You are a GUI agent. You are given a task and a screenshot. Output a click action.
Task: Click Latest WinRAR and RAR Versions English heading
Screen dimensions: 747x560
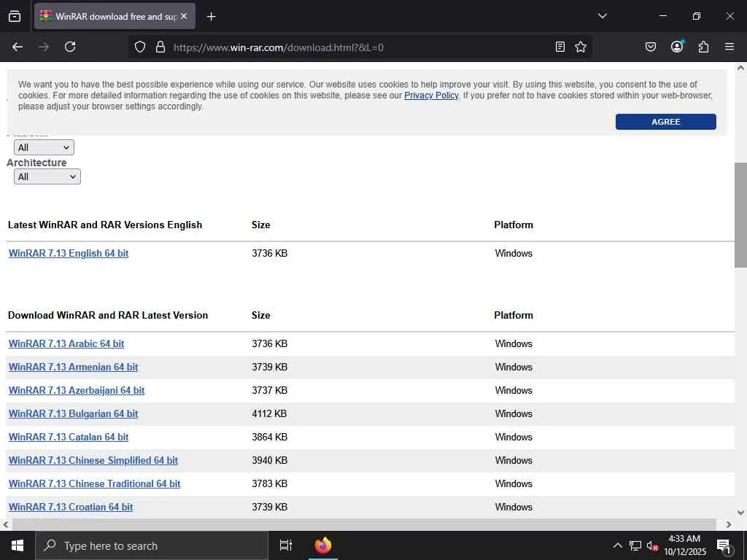pyautogui.click(x=105, y=225)
